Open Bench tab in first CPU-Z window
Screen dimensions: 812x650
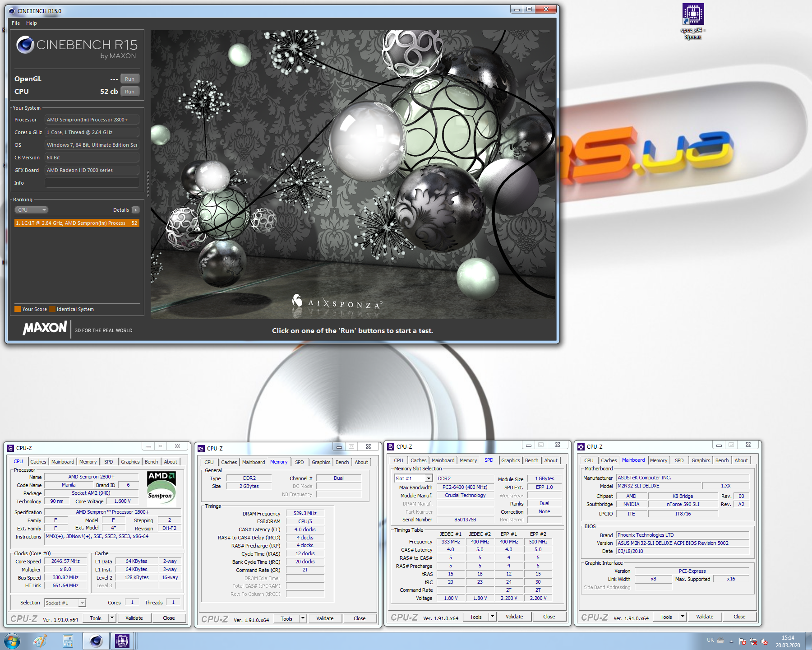tap(152, 462)
